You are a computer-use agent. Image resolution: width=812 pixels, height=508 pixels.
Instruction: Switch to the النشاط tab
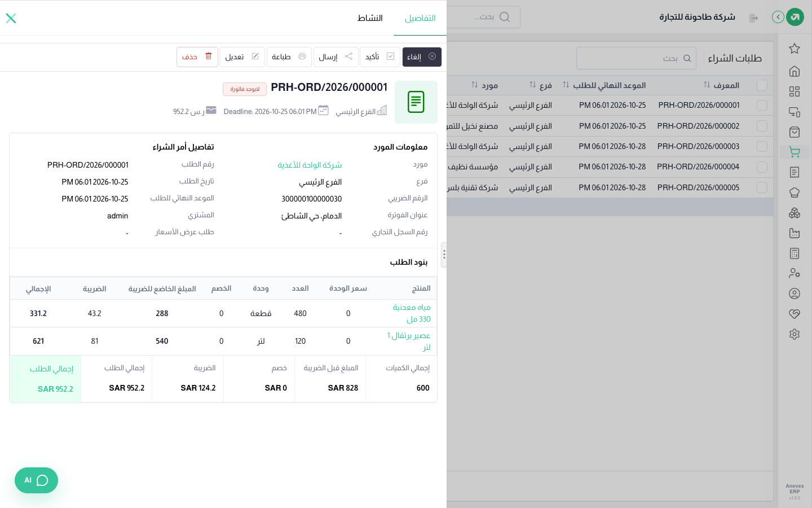coord(370,18)
